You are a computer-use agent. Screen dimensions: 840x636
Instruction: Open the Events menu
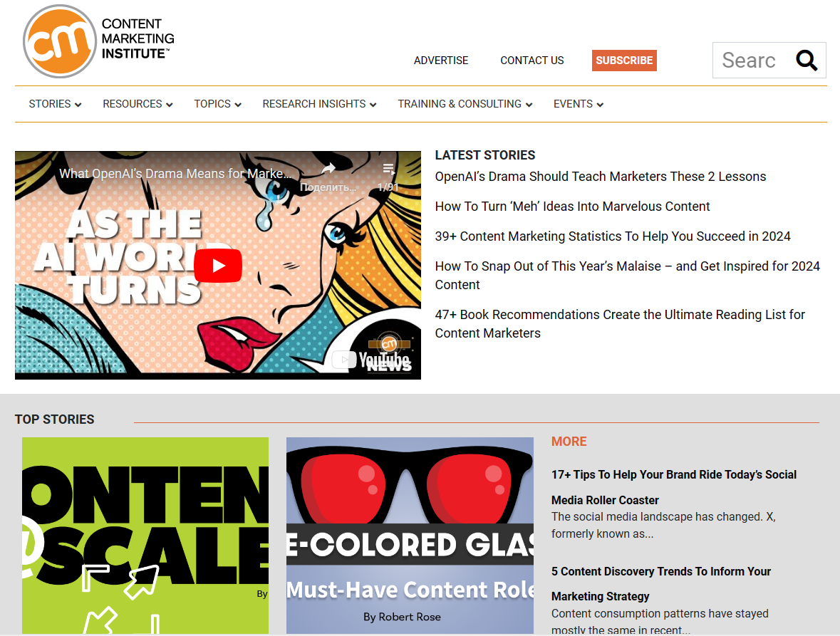point(579,104)
